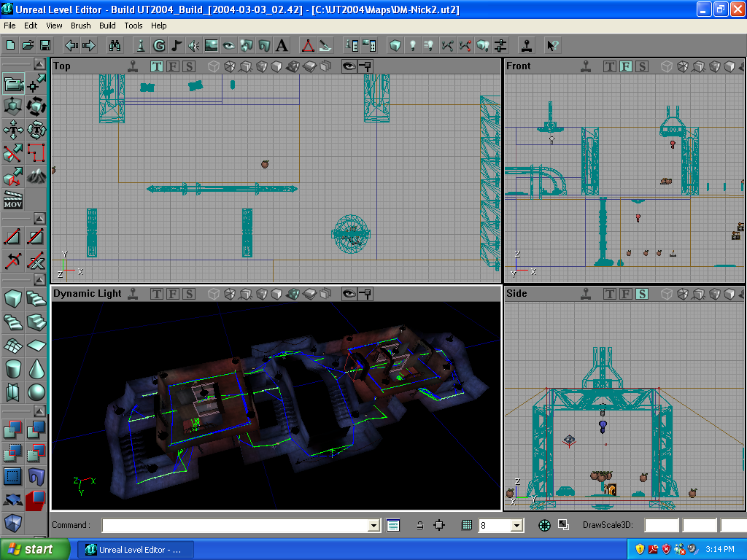Click the maximize viewport icon near DrawScale3D
Viewport: 747px width, 560px height.
point(563,525)
